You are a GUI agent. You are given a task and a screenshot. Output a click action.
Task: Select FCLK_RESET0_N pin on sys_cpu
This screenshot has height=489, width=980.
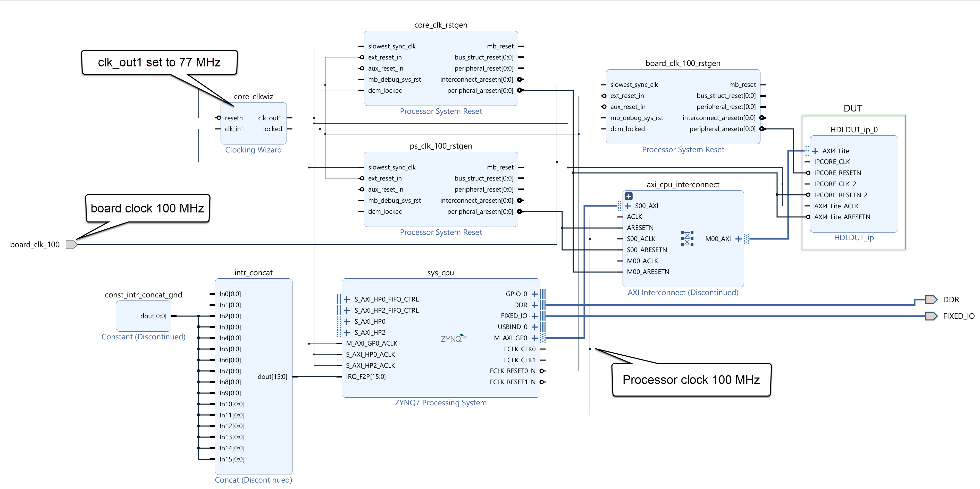click(513, 371)
